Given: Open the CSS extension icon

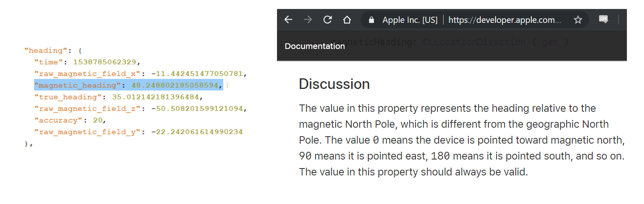Looking at the screenshot, I should (x=603, y=19).
